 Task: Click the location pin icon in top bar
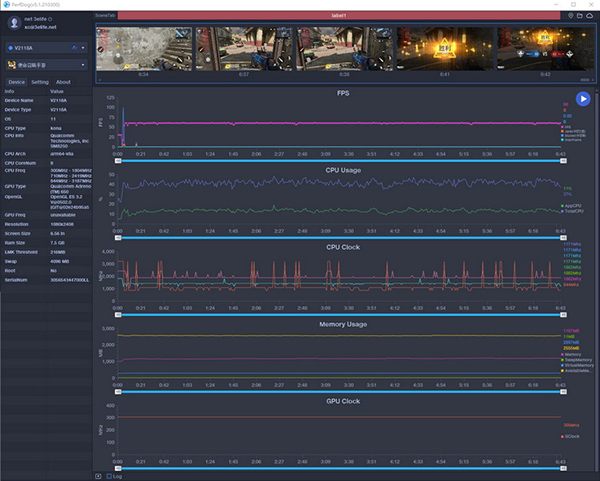(570, 15)
